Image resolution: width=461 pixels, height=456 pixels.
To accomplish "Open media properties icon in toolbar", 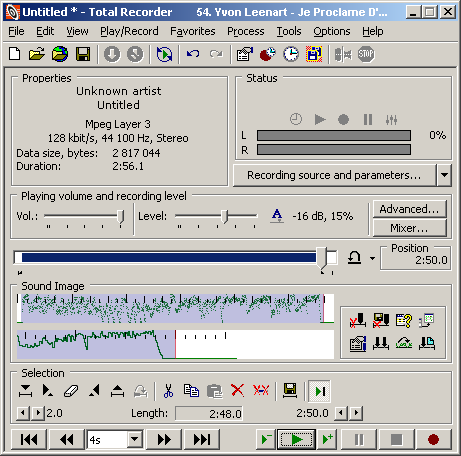I will click(245, 54).
